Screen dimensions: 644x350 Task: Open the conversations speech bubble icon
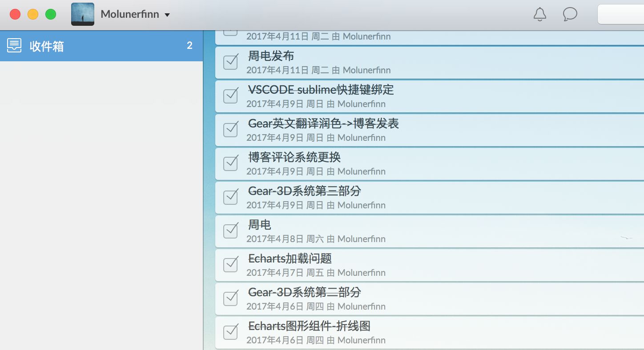pyautogui.click(x=570, y=14)
